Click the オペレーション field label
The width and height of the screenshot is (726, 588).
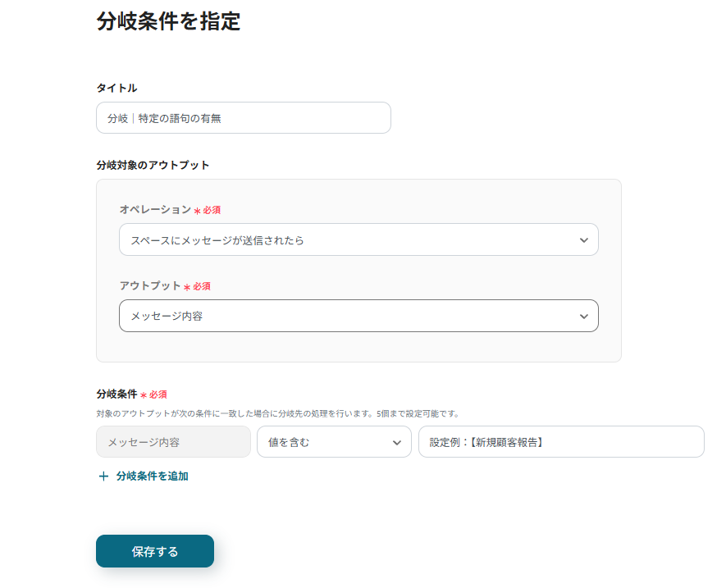coord(155,210)
